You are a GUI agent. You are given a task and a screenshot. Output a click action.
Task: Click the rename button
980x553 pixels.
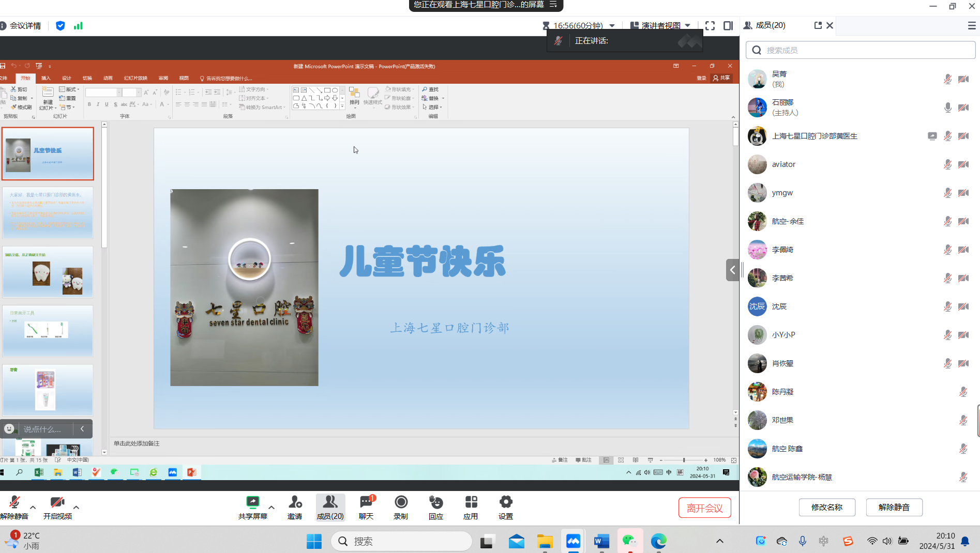827,507
